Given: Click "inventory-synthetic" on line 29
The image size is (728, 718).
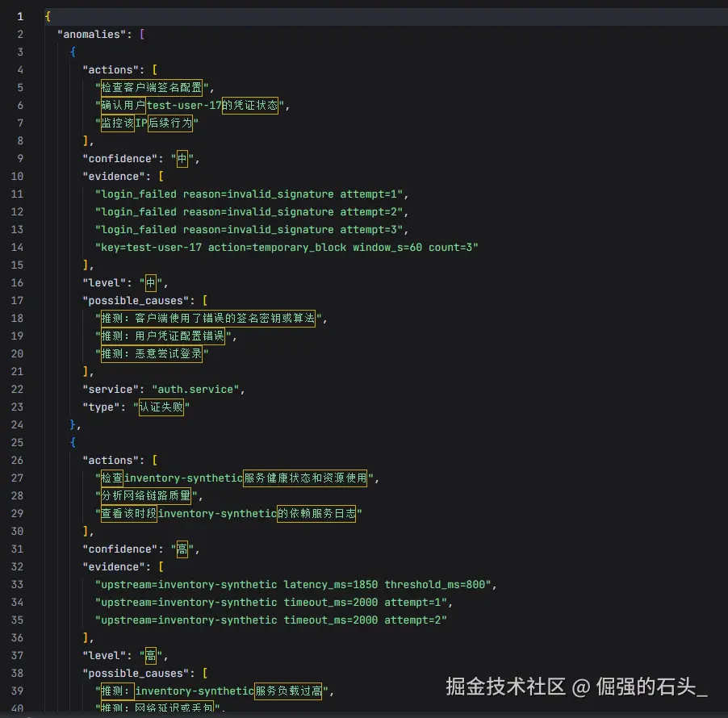Looking at the screenshot, I should pyautogui.click(x=217, y=514).
